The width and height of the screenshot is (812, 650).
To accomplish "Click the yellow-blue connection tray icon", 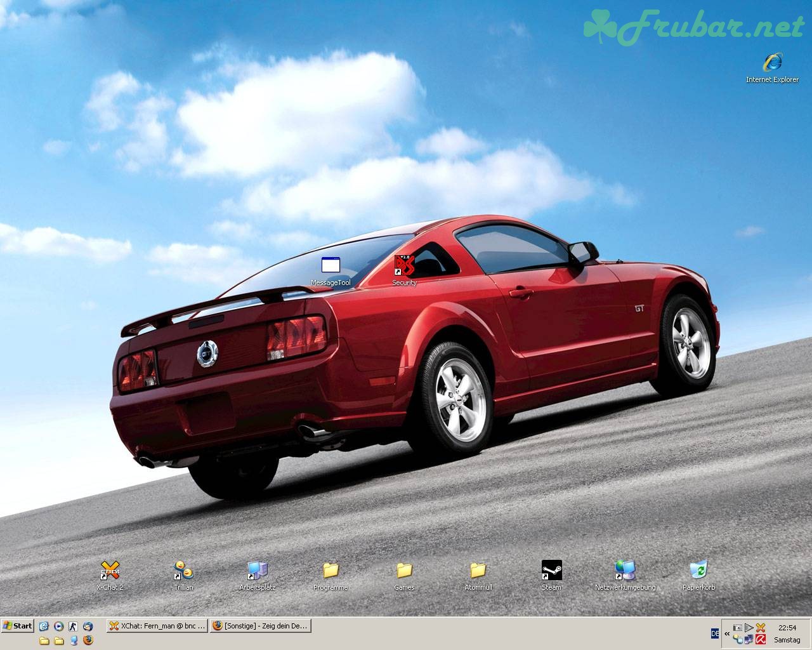I will [x=738, y=639].
